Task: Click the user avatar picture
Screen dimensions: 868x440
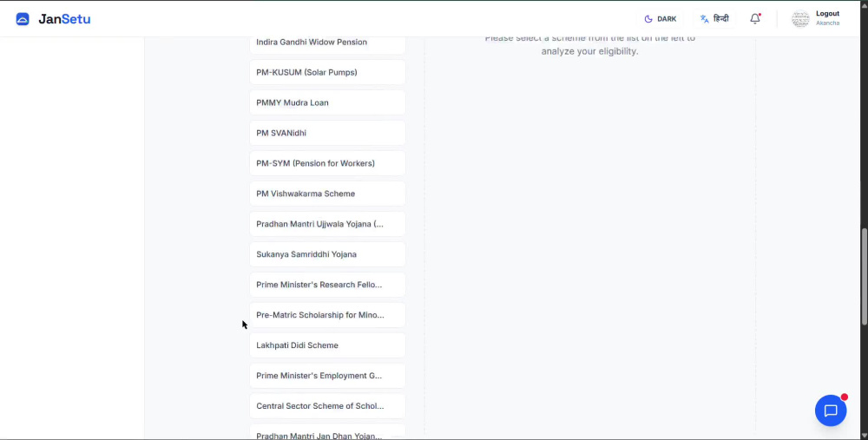Action: point(800,19)
